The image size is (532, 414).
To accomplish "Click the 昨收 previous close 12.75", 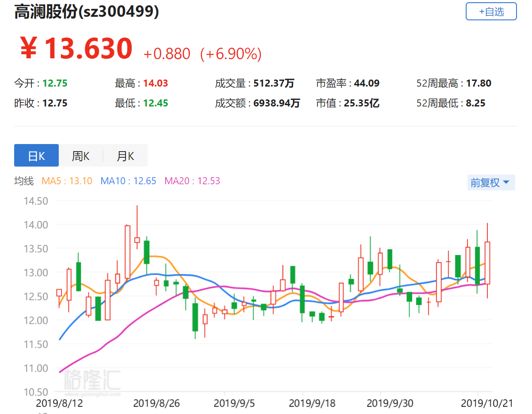I will coord(55,103).
